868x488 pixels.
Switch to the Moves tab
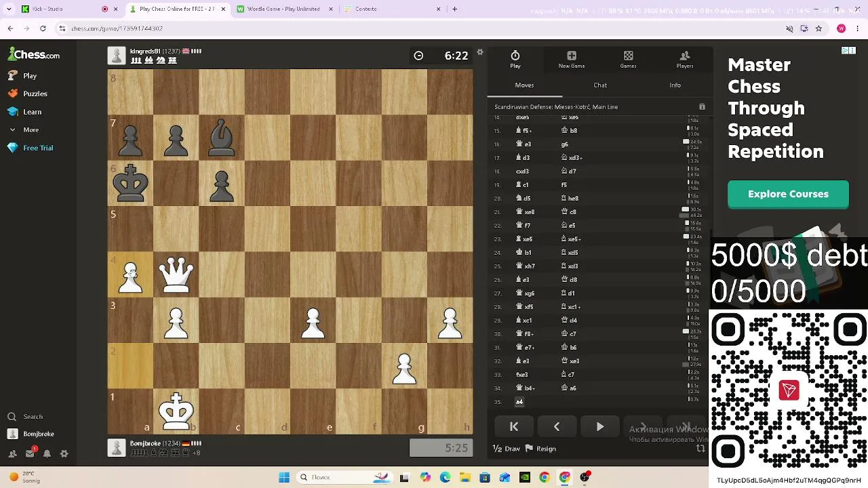[x=524, y=85]
